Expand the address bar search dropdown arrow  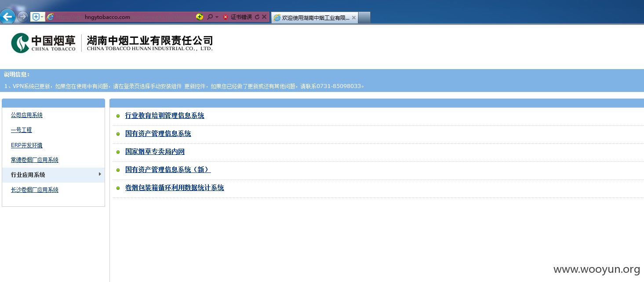point(217,17)
